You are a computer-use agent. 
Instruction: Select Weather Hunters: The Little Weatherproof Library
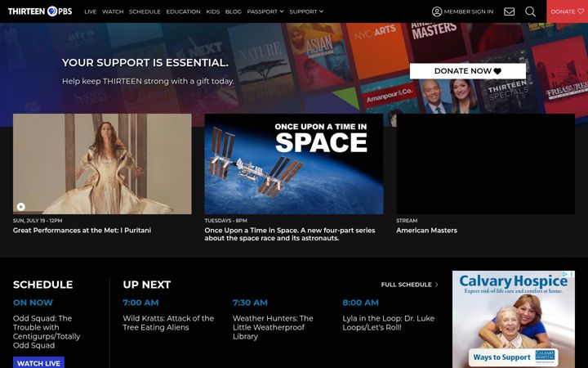(273, 327)
